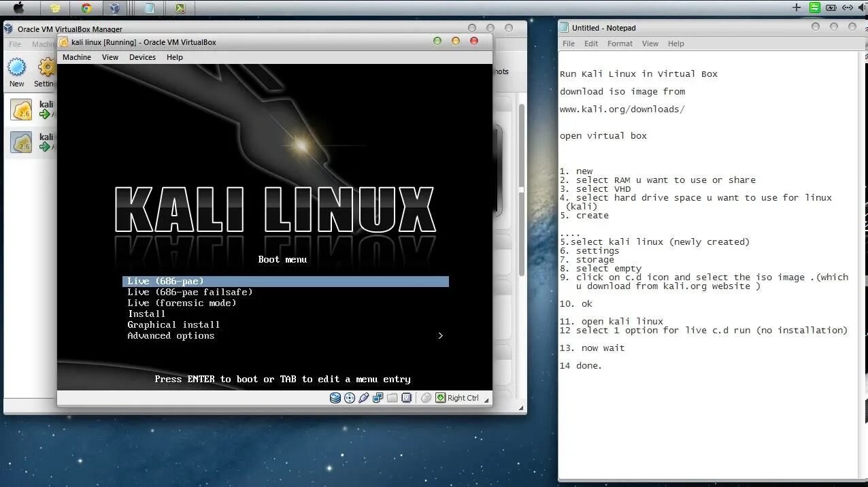Open the Help menu in the VM window
The width and height of the screenshot is (868, 487).
click(x=175, y=57)
